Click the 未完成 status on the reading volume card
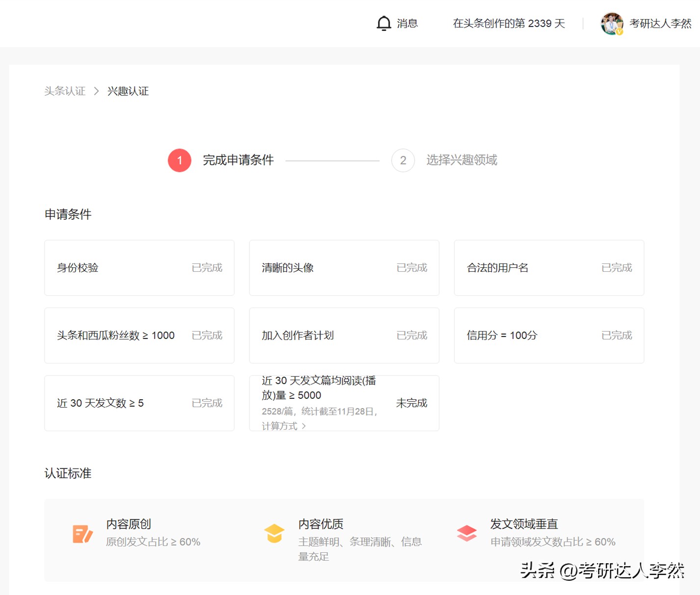The width and height of the screenshot is (700, 595). point(411,403)
